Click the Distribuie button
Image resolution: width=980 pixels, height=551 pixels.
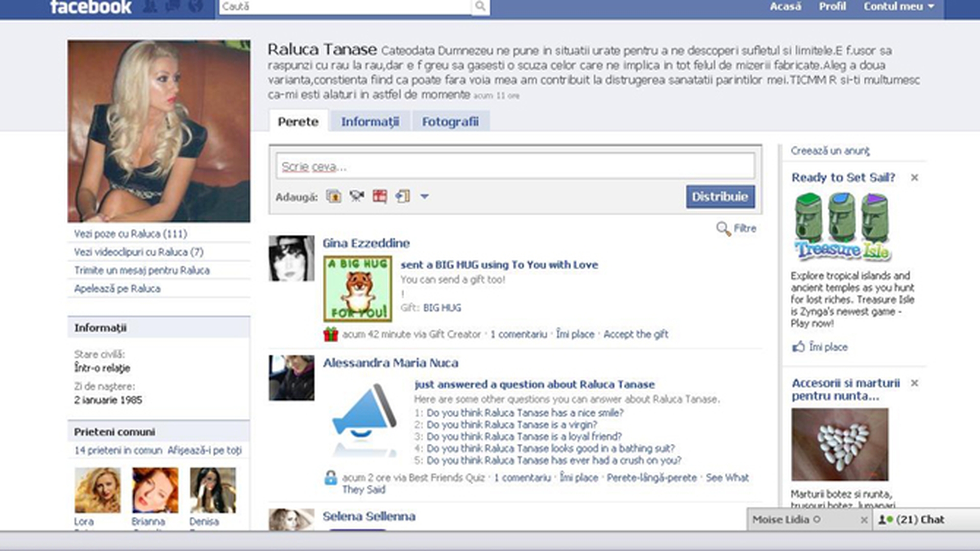[720, 196]
